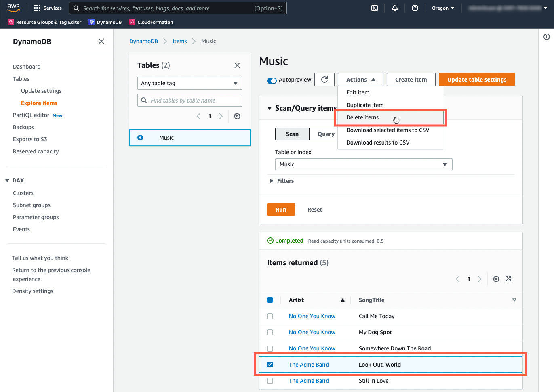The width and height of the screenshot is (554, 392).
Task: Open the notifications bell
Action: pyautogui.click(x=395, y=8)
